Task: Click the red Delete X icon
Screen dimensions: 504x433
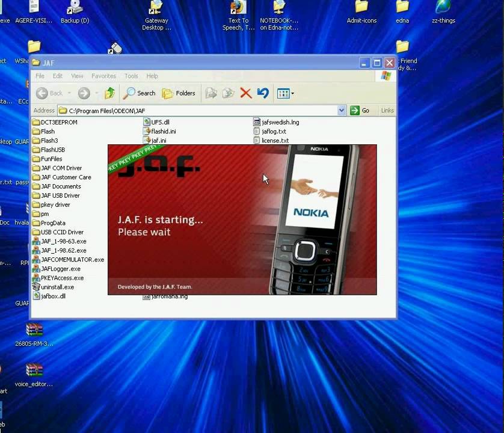Action: pyautogui.click(x=246, y=93)
